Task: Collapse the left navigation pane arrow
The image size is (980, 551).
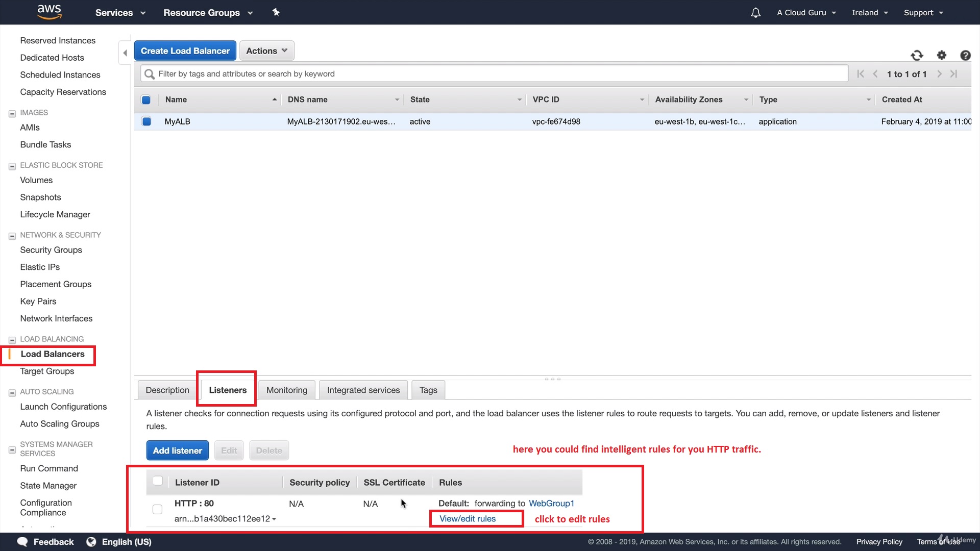Action: tap(125, 53)
